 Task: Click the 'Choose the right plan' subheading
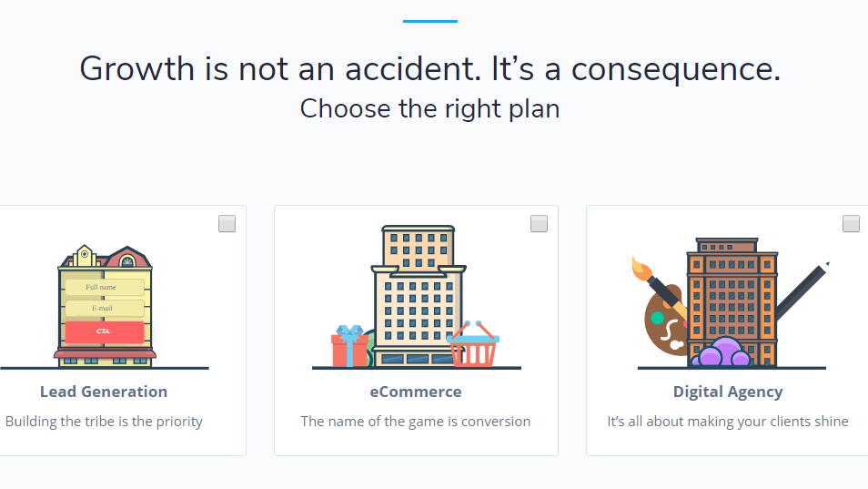point(430,108)
